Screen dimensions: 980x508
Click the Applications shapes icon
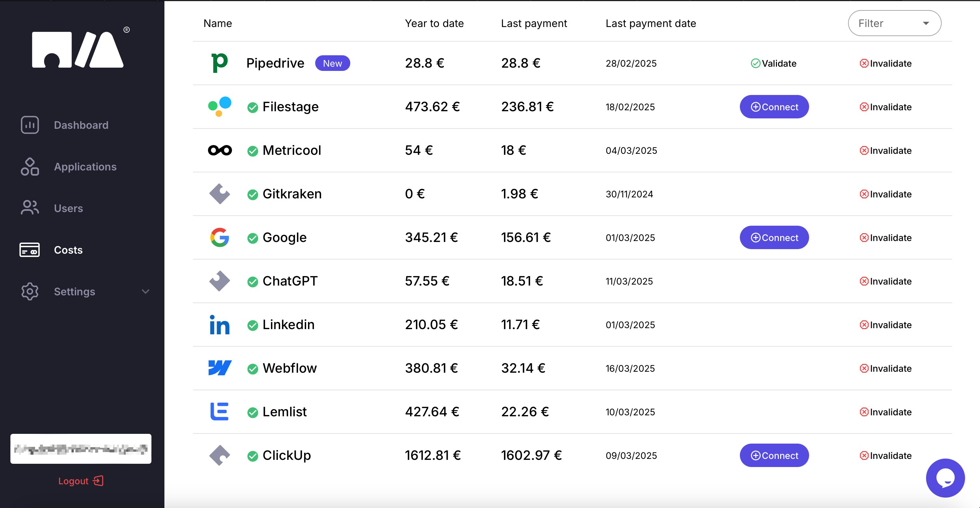pyautogui.click(x=30, y=167)
